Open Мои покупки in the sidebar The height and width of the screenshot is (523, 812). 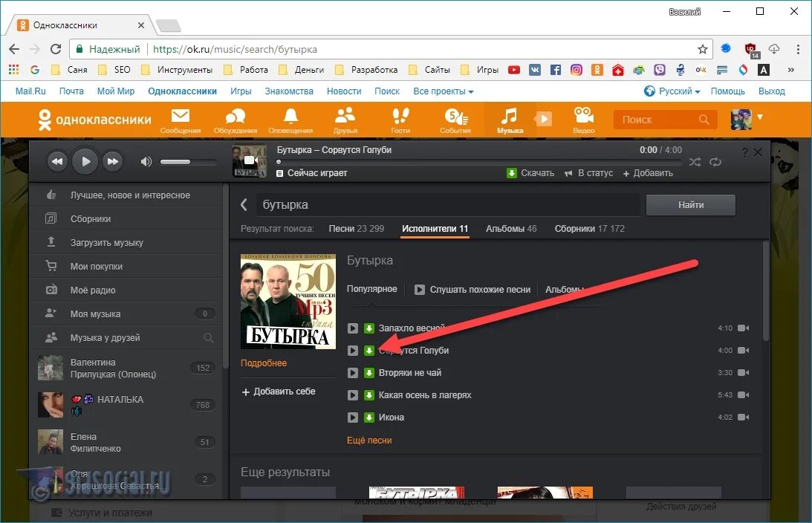[x=126, y=267]
